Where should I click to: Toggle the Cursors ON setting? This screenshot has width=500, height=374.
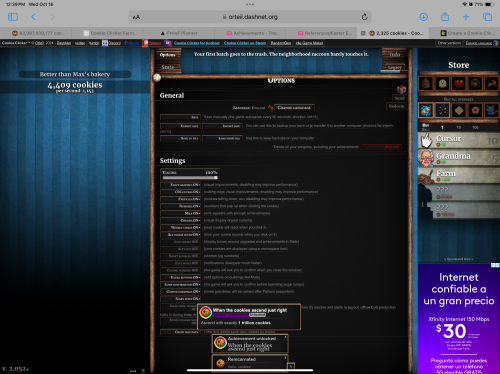click(x=180, y=220)
